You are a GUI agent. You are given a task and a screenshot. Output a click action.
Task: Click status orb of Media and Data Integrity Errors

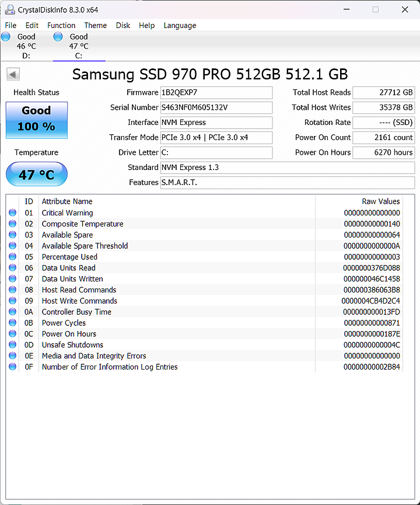click(x=13, y=356)
